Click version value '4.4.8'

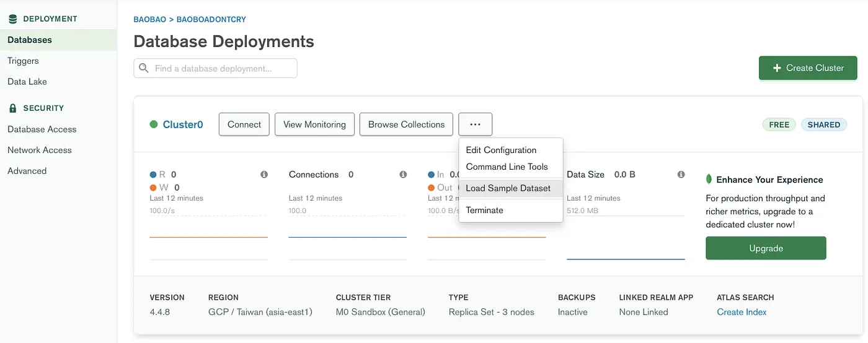tap(160, 312)
